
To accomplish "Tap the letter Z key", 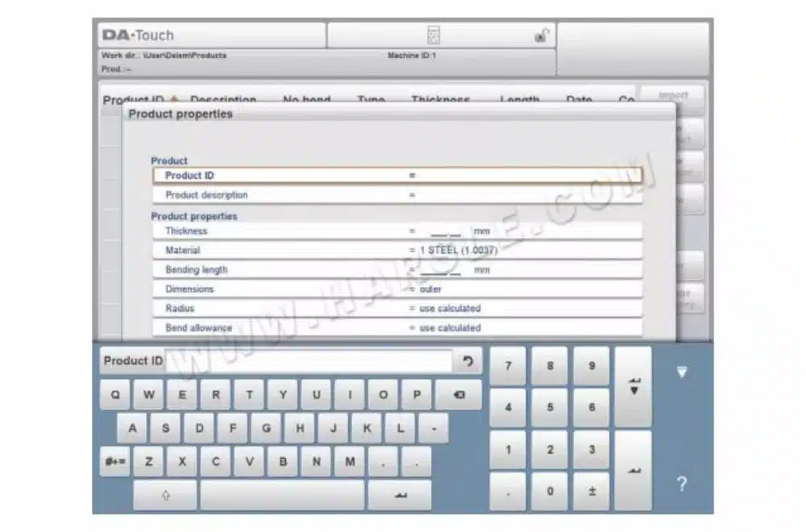I will click(148, 462).
